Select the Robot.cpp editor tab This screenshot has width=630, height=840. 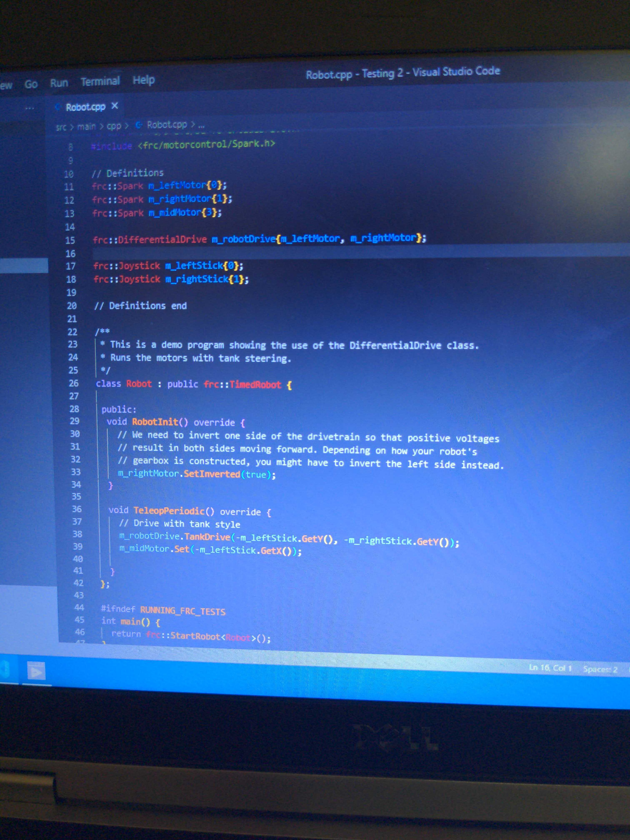[85, 107]
